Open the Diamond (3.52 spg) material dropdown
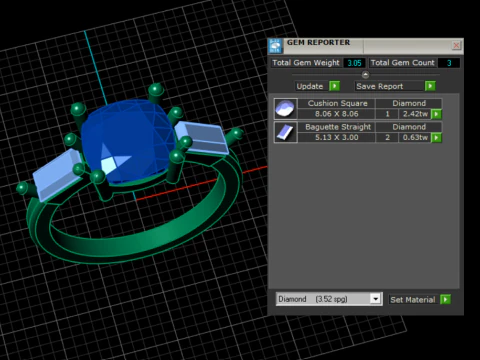Viewport: 480px width, 360px height. pos(376,299)
